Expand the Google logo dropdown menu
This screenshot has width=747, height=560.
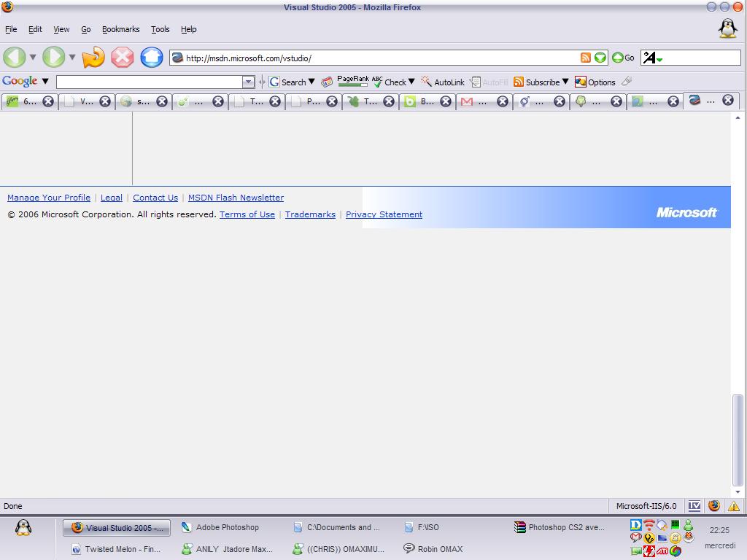[45, 81]
